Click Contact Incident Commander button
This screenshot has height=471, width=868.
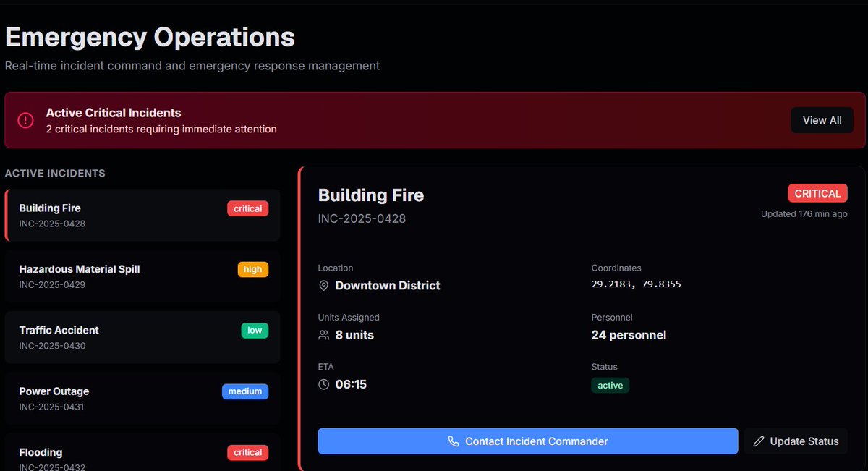coord(528,441)
